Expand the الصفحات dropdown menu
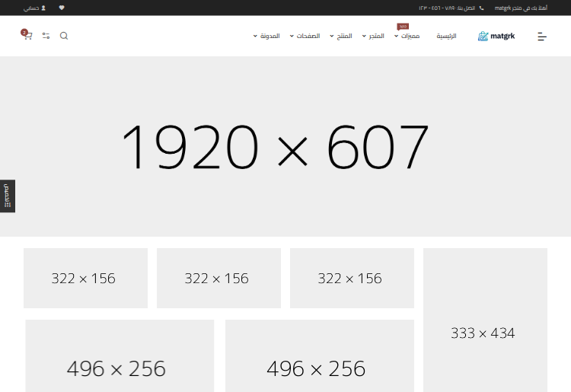Screen dimensions: 571x392 point(305,36)
